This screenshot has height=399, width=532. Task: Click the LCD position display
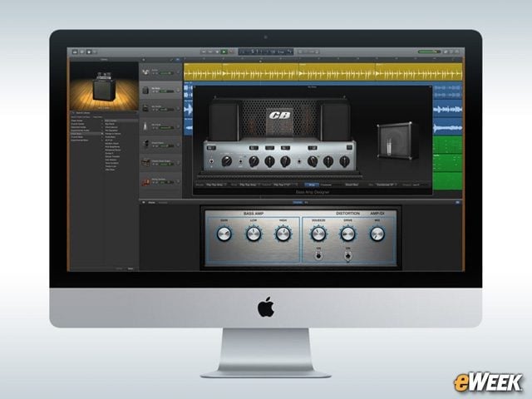[x=266, y=52]
